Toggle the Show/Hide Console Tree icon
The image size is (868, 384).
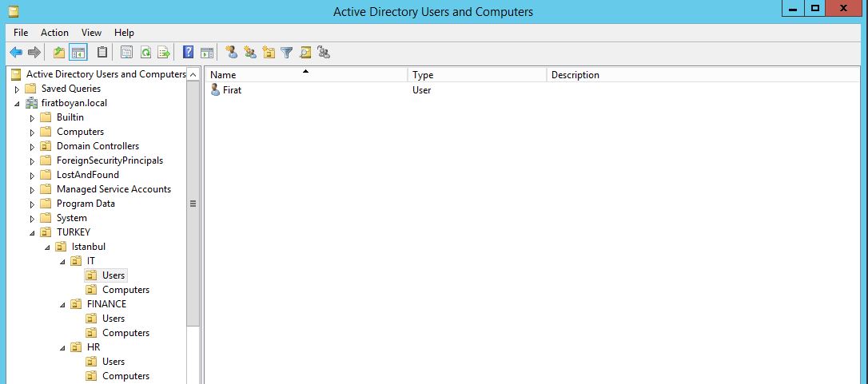pos(78,53)
